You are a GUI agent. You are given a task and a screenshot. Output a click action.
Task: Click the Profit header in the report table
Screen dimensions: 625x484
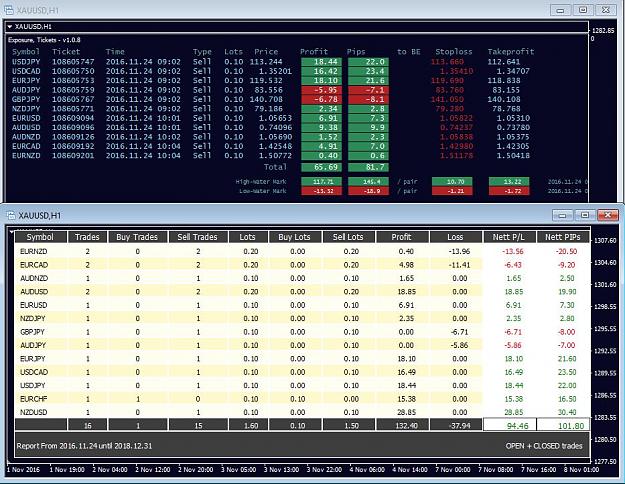[402, 237]
